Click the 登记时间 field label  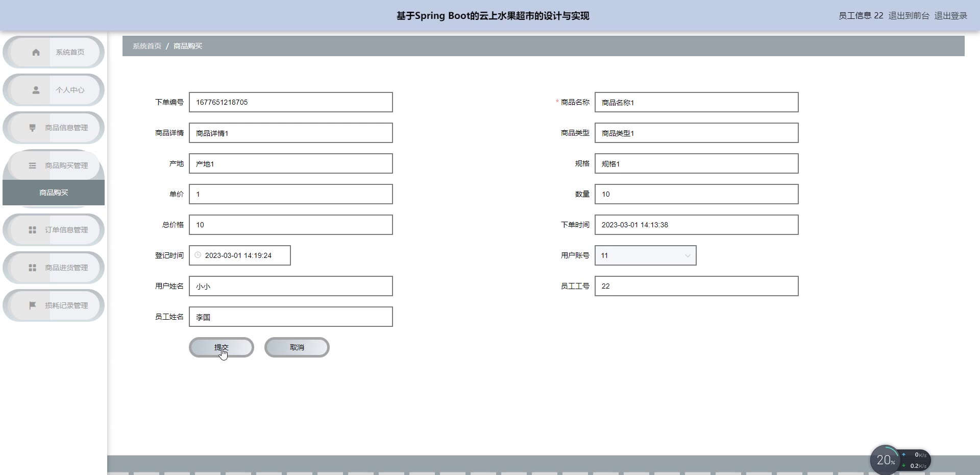point(169,255)
